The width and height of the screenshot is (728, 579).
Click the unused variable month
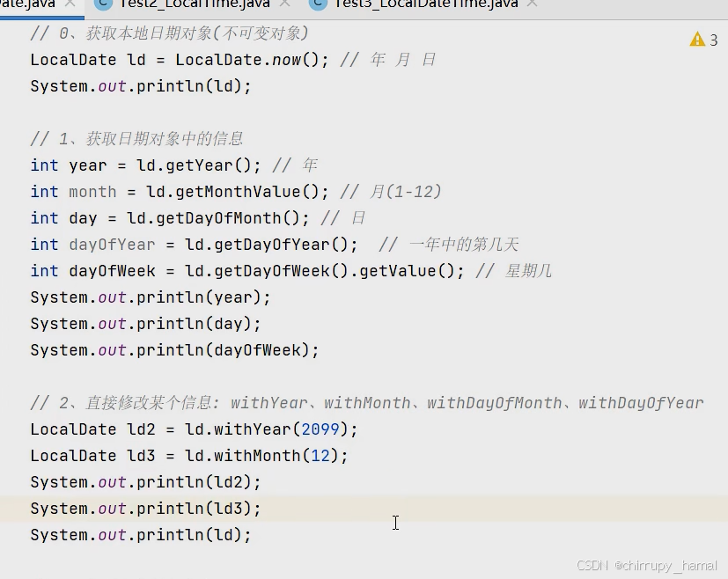pyautogui.click(x=92, y=192)
